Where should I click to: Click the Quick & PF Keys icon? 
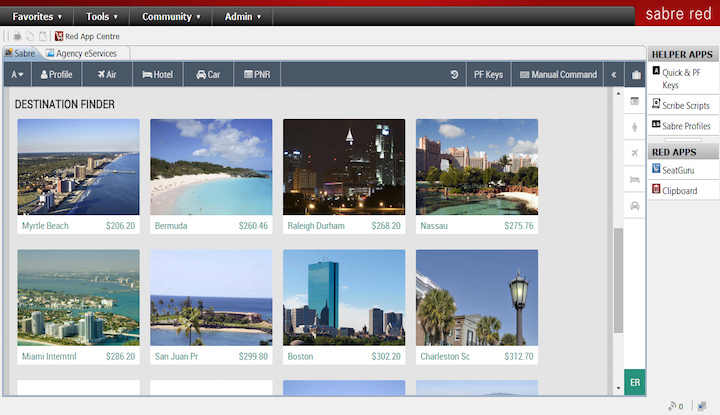(x=656, y=71)
